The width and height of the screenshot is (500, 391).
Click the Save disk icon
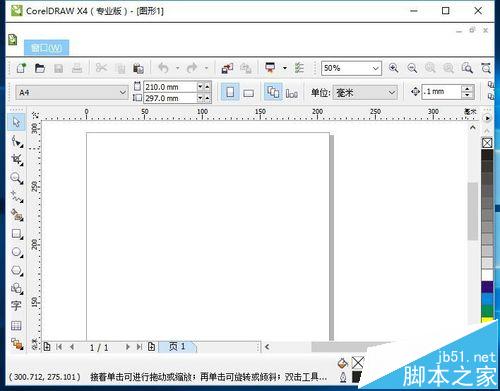click(58, 68)
